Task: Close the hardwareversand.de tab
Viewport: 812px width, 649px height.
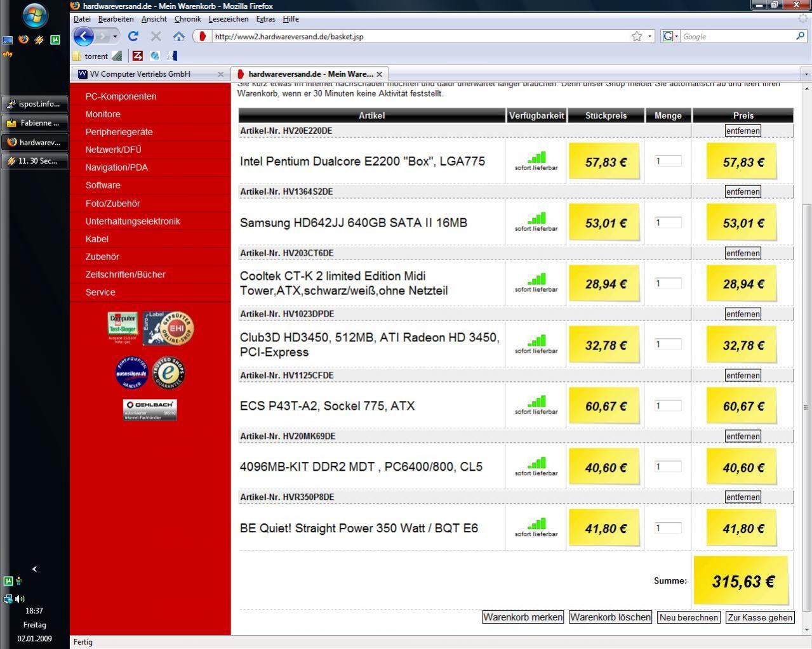Action: 379,74
